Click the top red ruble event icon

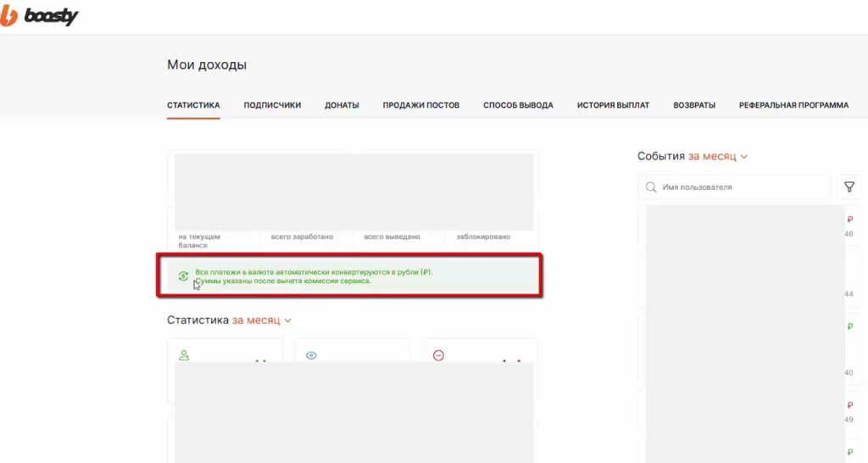click(850, 220)
